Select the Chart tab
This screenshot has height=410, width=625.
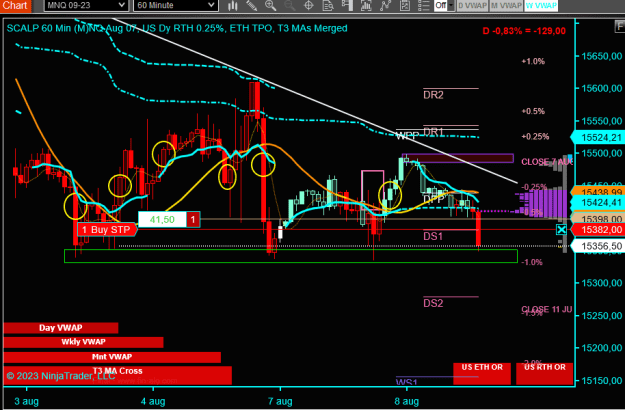[x=15, y=6]
